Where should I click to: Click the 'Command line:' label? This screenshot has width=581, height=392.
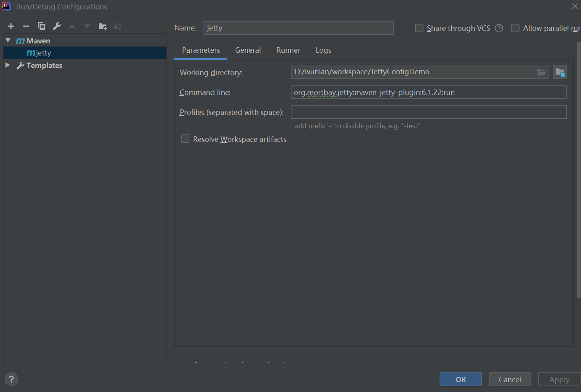205,92
